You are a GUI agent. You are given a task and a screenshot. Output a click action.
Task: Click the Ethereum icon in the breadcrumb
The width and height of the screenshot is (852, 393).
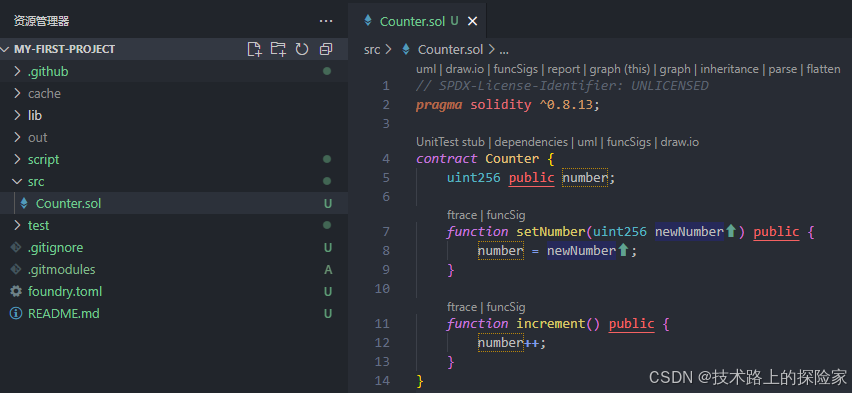[405, 49]
